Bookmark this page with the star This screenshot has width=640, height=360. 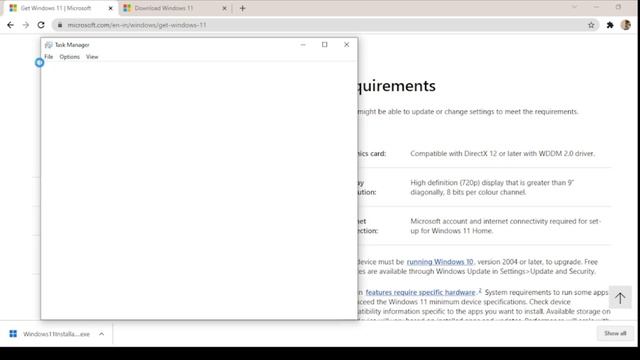(x=591, y=25)
